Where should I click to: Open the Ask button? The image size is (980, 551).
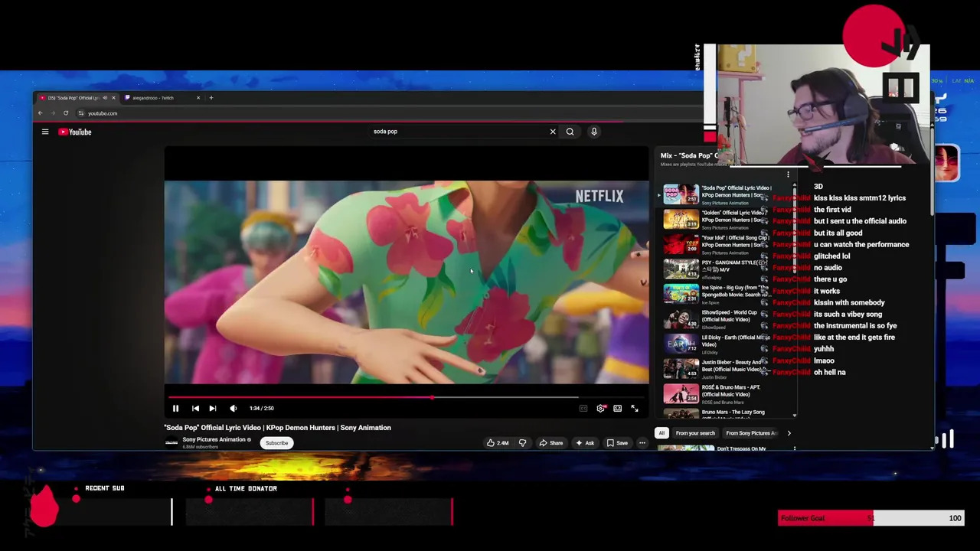[585, 443]
